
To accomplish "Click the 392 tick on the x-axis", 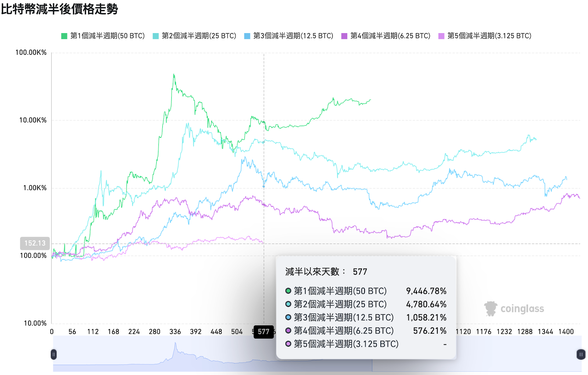I will [196, 332].
